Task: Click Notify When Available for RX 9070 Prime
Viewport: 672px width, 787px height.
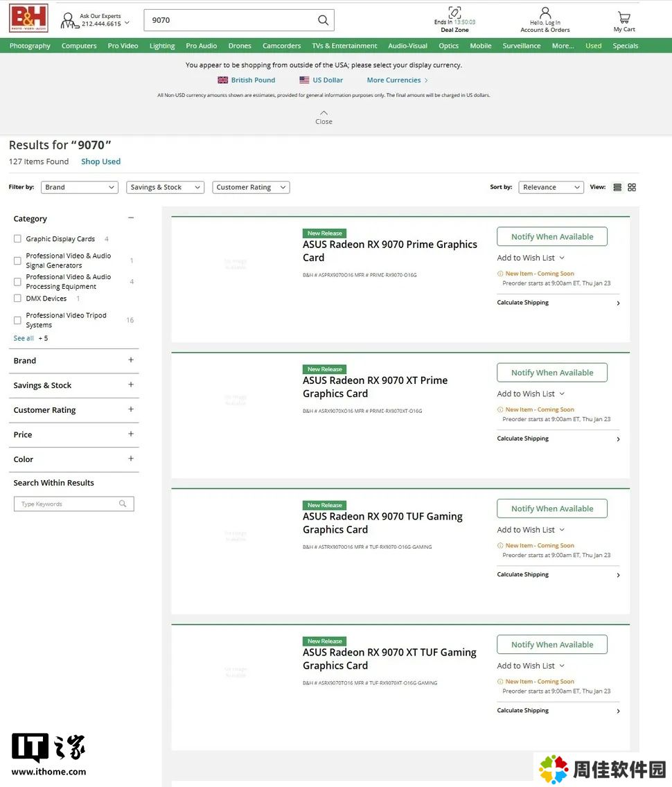Action: click(x=551, y=237)
